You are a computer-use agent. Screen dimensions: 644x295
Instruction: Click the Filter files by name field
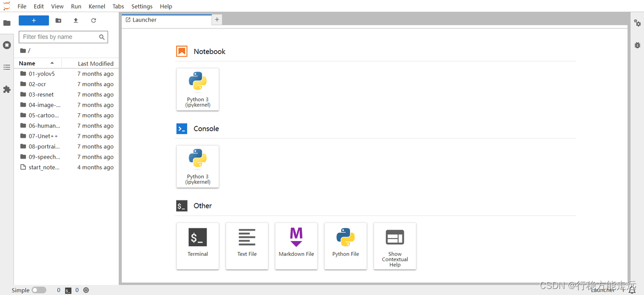[x=59, y=37]
